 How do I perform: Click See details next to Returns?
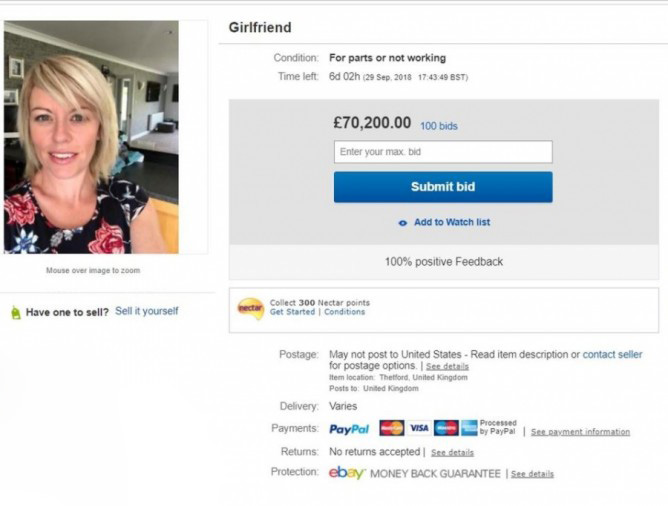(452, 453)
